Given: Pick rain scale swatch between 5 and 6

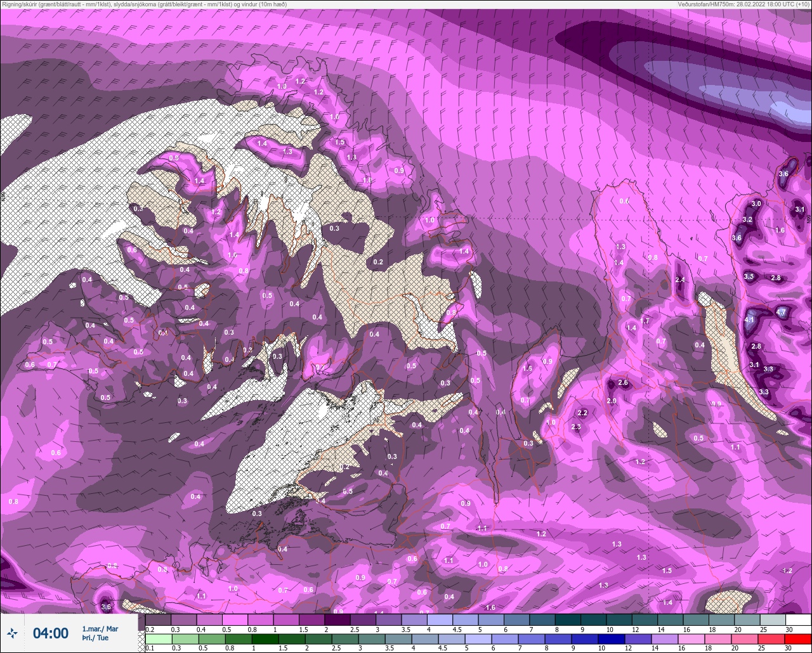Looking at the screenshot, I should click(x=478, y=639).
